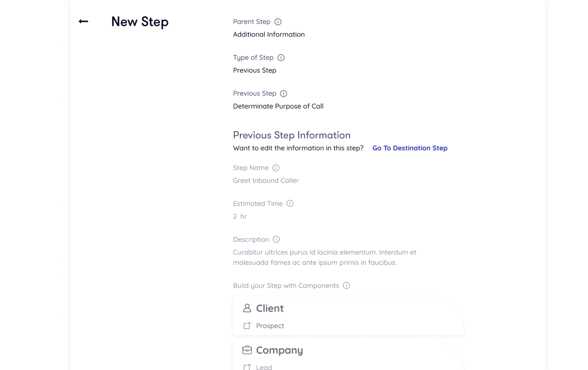Show info for Step Name field

[275, 168]
